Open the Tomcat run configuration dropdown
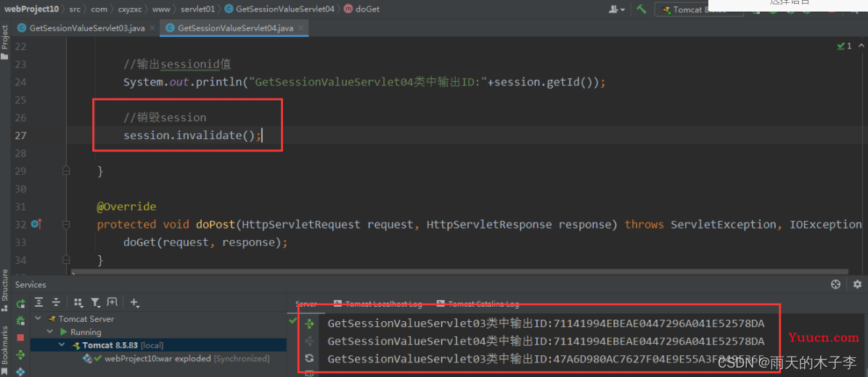Screen dimensions: 868x377 698,9
